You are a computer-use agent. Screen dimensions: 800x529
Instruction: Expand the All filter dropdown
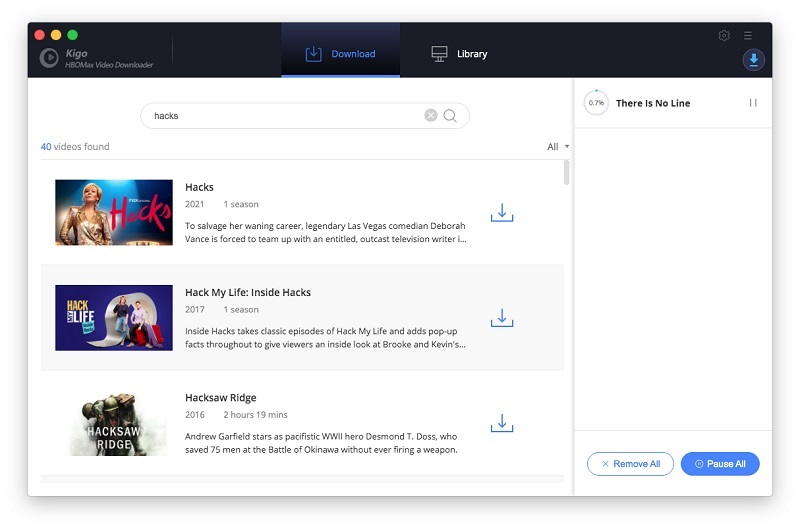558,146
